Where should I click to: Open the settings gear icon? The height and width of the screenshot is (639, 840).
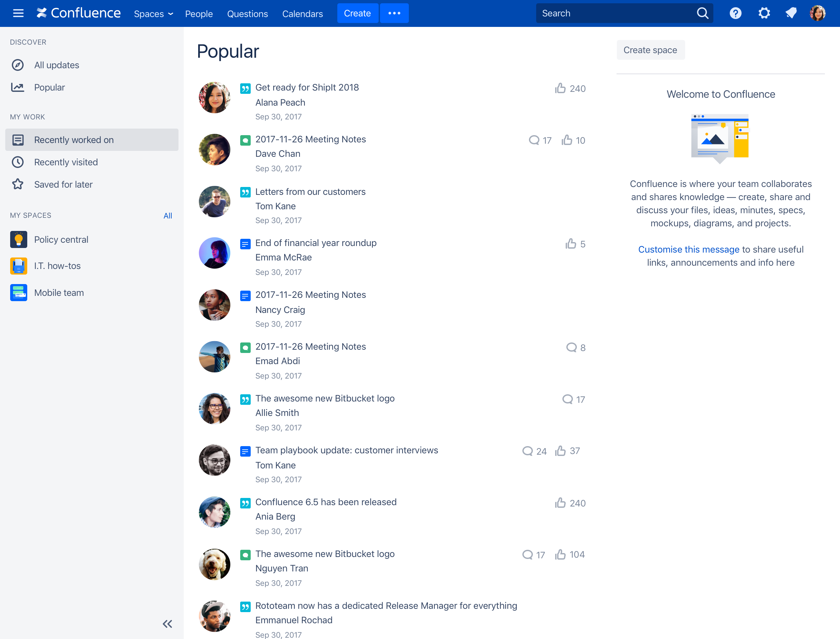point(764,13)
